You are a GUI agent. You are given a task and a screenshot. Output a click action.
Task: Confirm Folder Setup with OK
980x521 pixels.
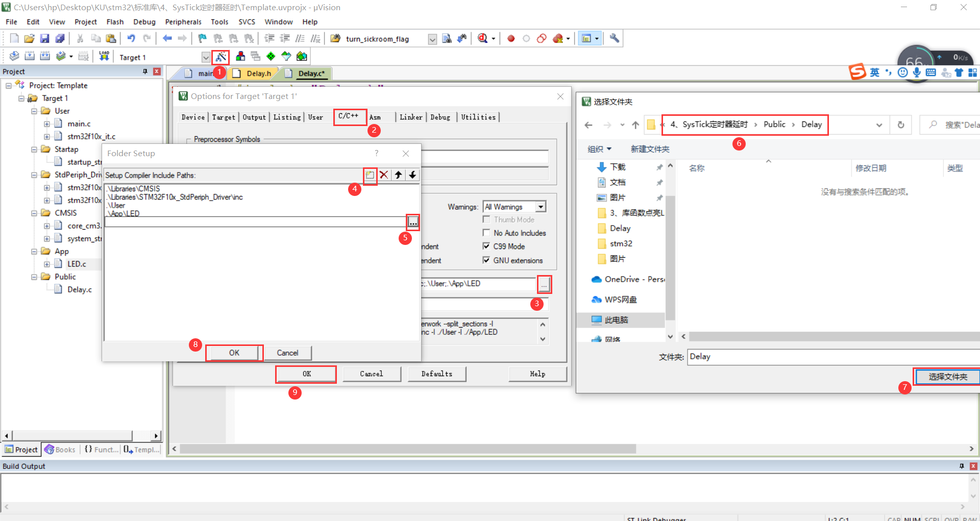pyautogui.click(x=234, y=353)
